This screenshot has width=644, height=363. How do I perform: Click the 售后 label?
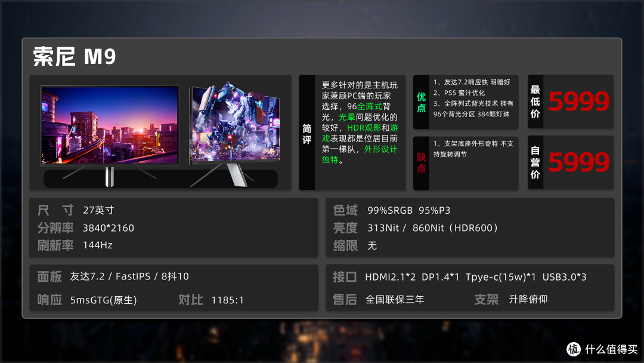tap(345, 299)
